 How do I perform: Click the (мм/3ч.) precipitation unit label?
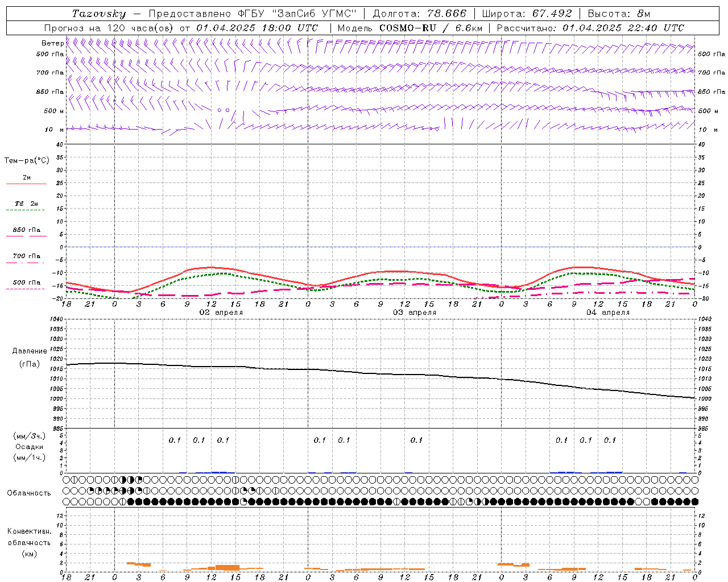click(30, 436)
